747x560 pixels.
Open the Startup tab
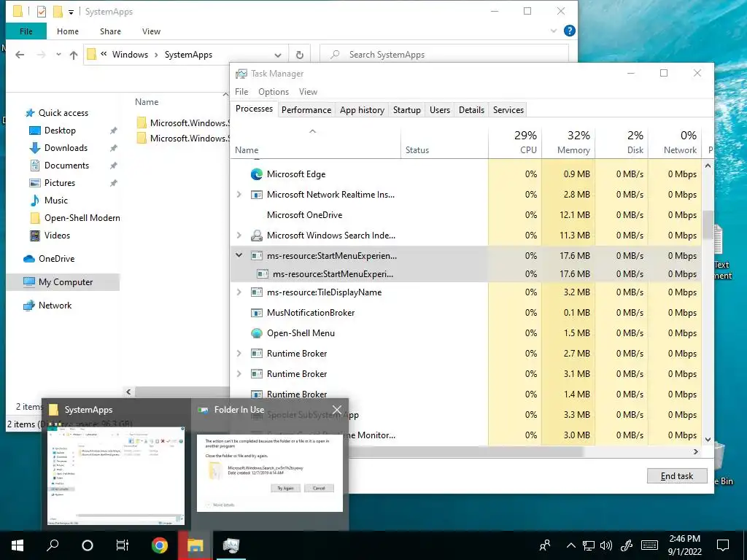(407, 110)
